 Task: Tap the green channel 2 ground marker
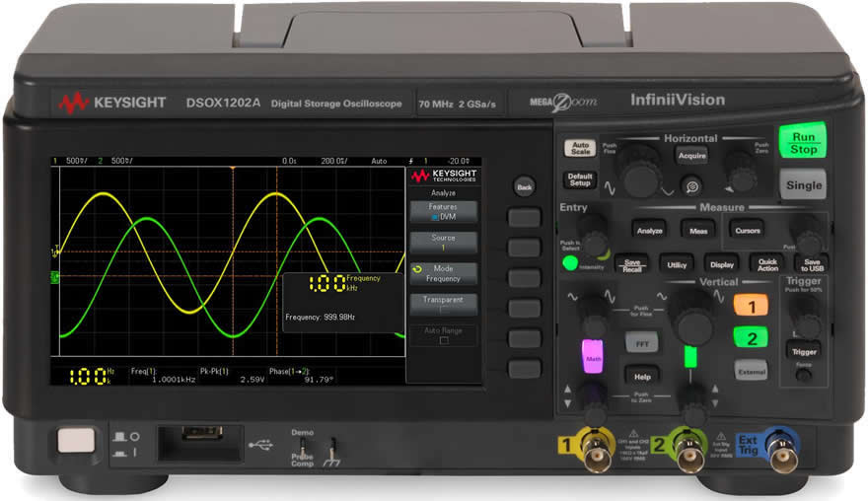point(55,277)
